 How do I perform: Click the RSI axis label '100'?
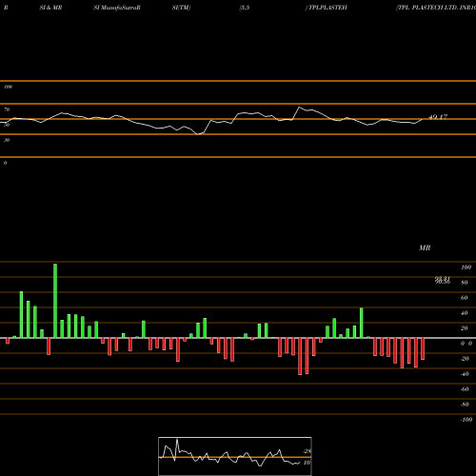pos(8,87)
